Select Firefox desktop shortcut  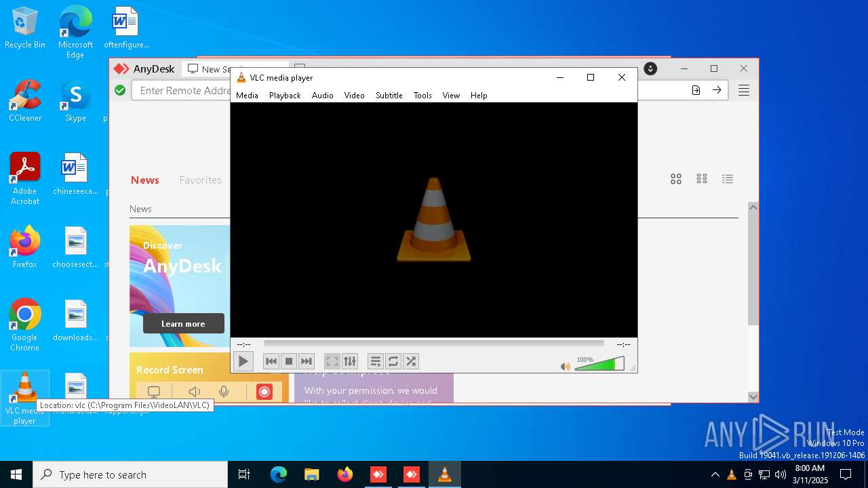tap(25, 247)
